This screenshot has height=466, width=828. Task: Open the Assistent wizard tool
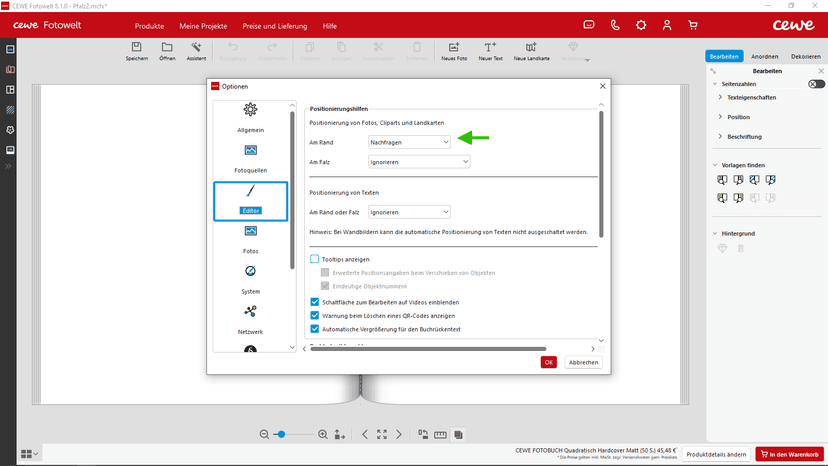(x=196, y=49)
